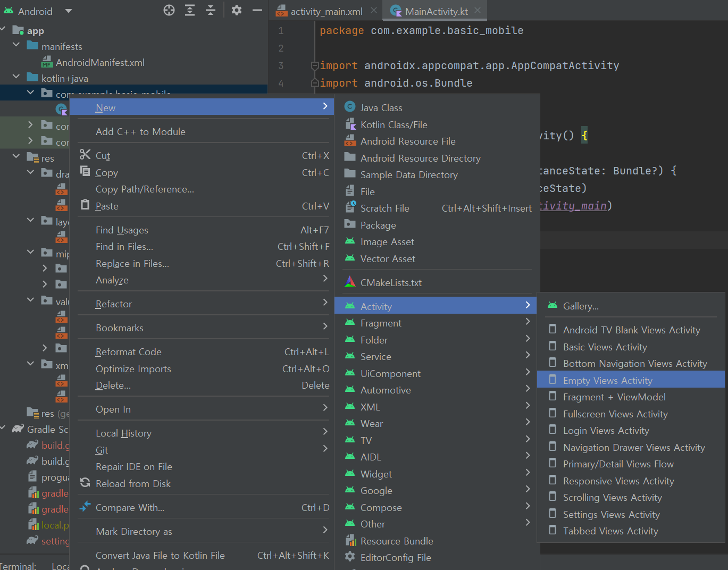
Task: Select Settings Views Activity
Action: (x=631, y=514)
